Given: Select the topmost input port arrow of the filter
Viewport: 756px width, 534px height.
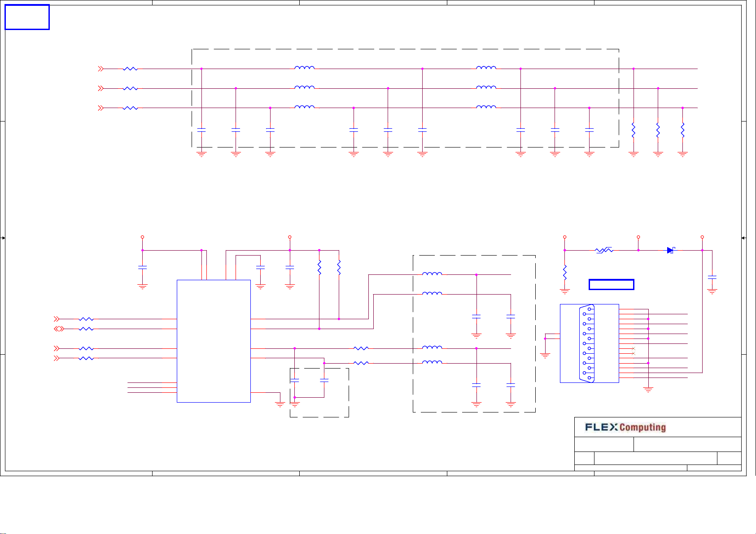Looking at the screenshot, I should point(101,69).
